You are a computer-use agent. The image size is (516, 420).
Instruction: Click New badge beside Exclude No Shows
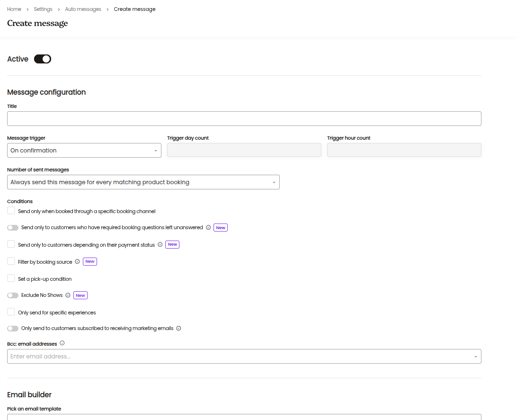coord(80,295)
